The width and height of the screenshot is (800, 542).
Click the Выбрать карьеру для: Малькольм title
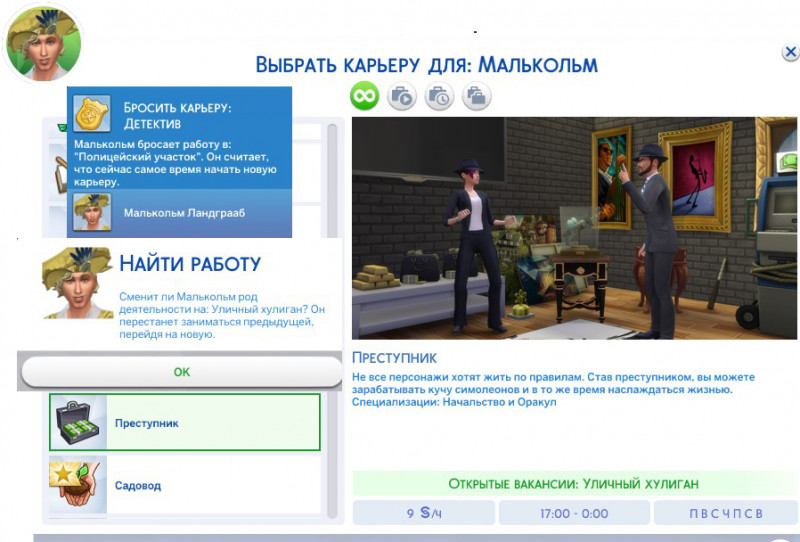coord(427,65)
